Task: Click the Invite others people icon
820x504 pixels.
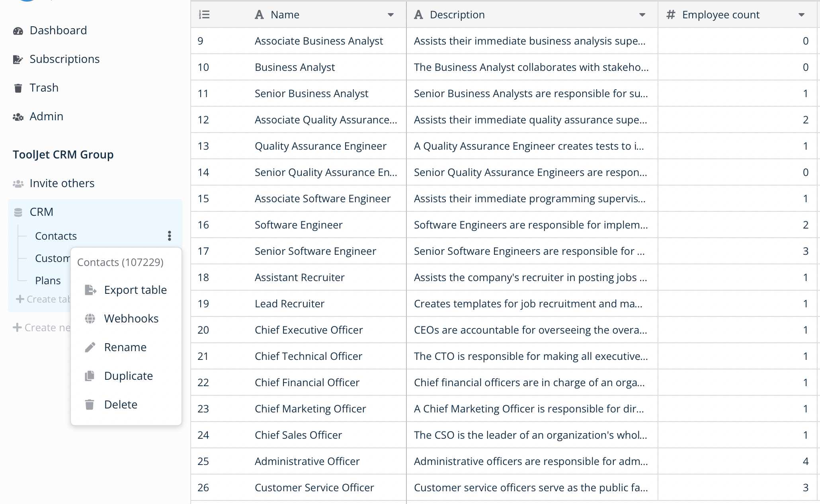Action: tap(18, 184)
